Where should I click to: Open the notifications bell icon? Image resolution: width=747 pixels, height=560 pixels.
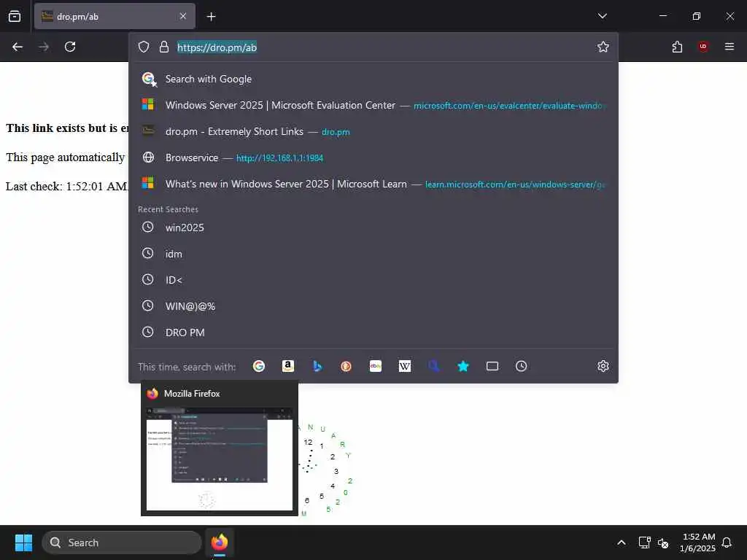coord(727,542)
